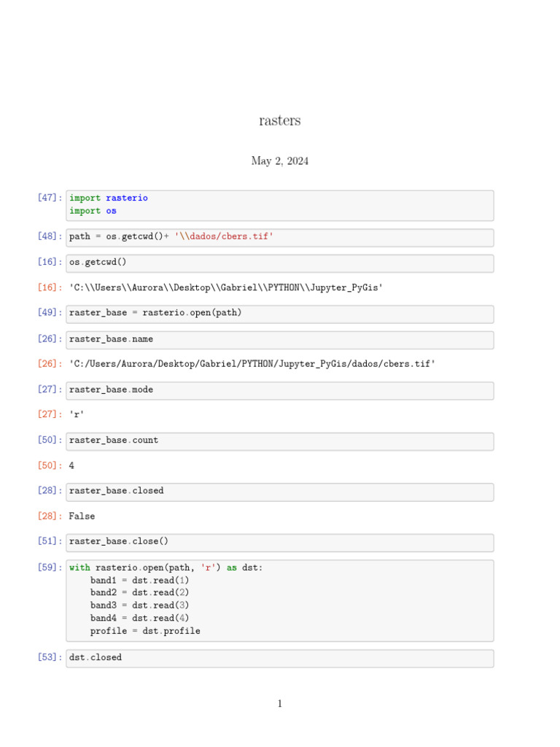Click the date 'May 2, 2024'
Screen dimensions: 560x747
[x=279, y=161]
